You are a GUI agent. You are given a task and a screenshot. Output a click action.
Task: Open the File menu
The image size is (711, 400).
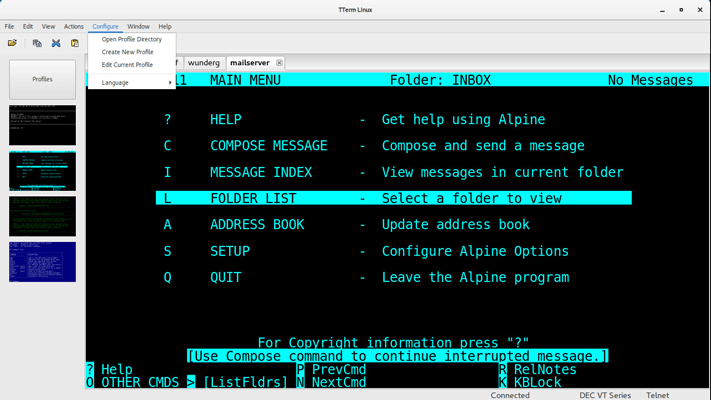point(10,26)
